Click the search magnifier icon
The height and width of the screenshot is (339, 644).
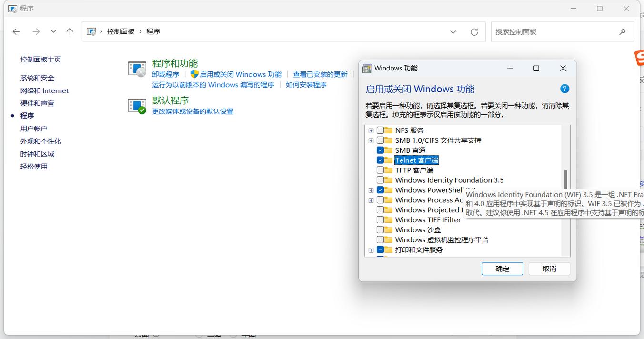(x=623, y=32)
